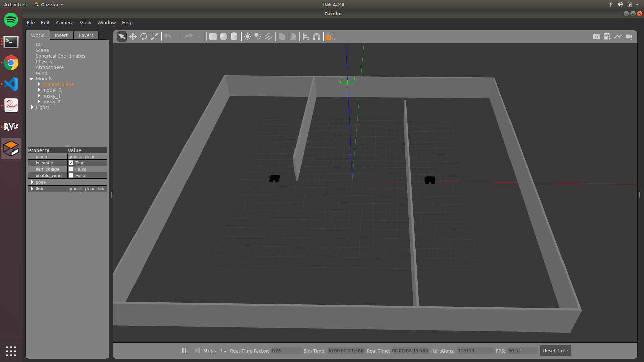This screenshot has height=362, width=644.
Task: Open undo history dropdown arrow
Action: [x=178, y=36]
